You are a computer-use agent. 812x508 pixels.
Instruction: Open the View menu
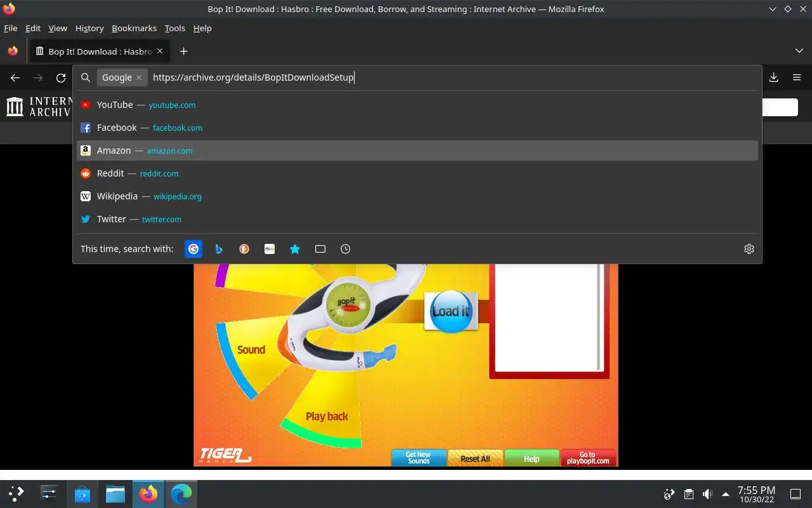[x=58, y=28]
